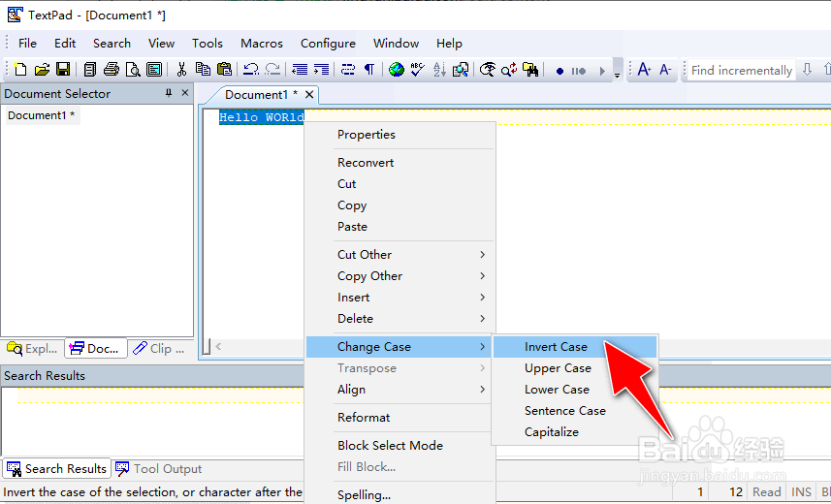Screen dimensions: 831x504
Task: Click the Print Preview icon
Action: click(133, 70)
